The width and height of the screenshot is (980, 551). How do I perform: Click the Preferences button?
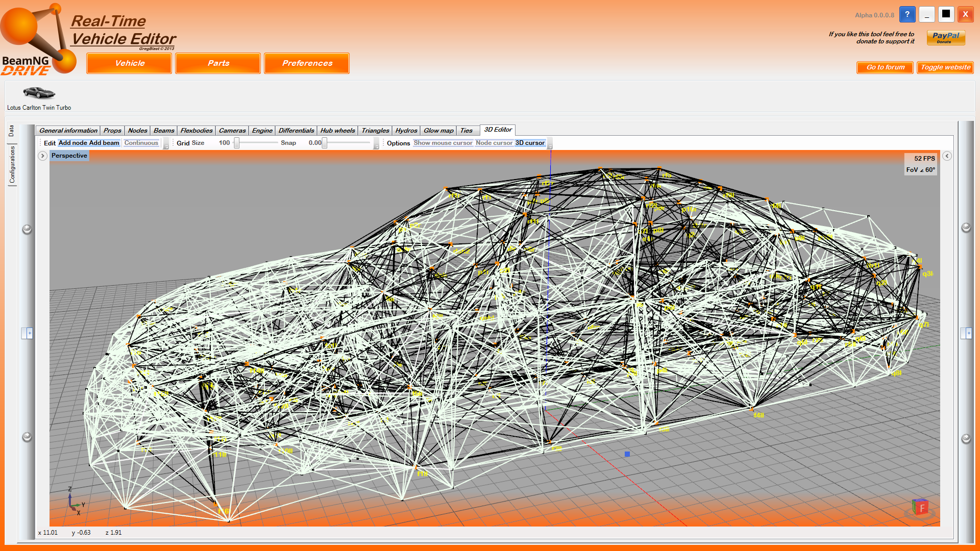[x=307, y=63]
